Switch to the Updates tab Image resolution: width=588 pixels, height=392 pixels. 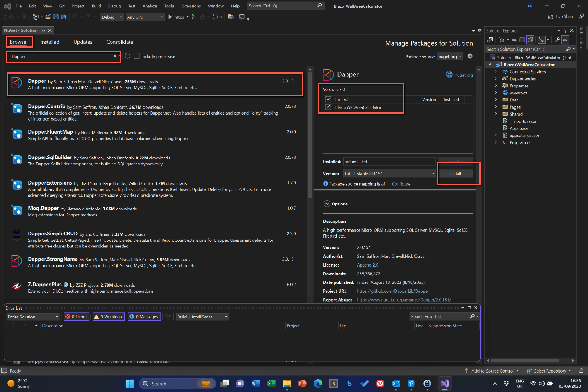point(83,42)
